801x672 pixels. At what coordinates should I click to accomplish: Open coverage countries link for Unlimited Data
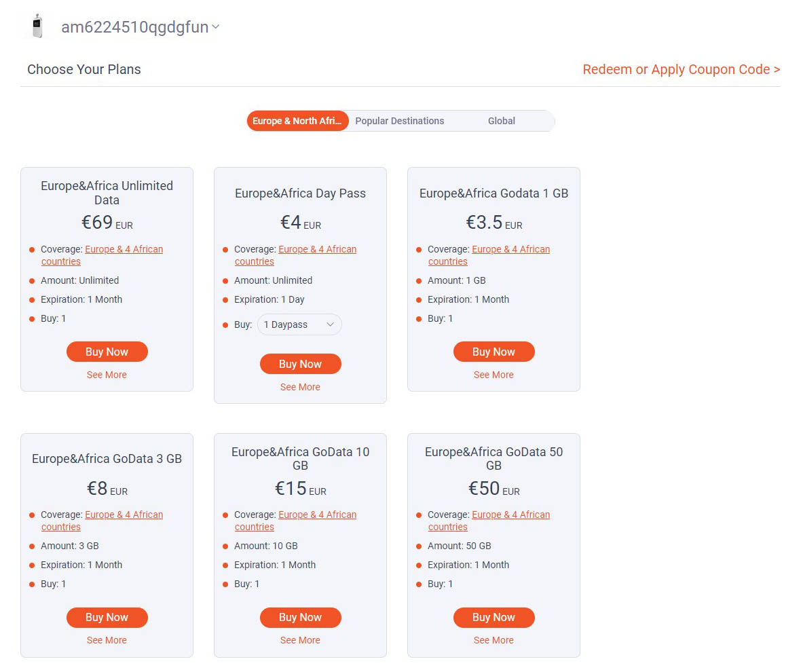[103, 255]
